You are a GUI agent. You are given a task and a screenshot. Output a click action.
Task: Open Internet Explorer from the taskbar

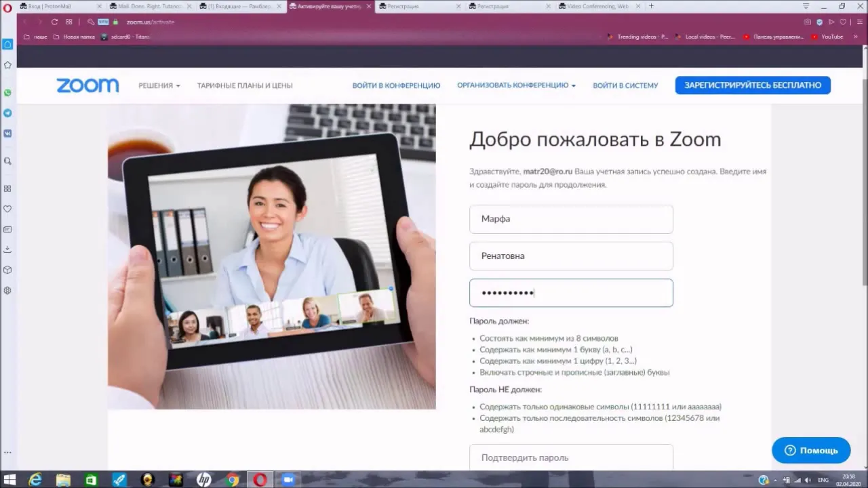(35, 480)
